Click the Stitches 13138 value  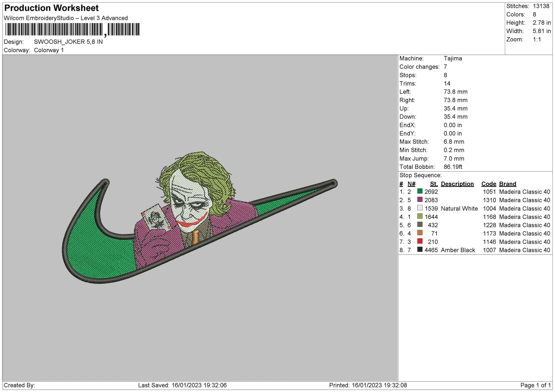pyautogui.click(x=541, y=6)
